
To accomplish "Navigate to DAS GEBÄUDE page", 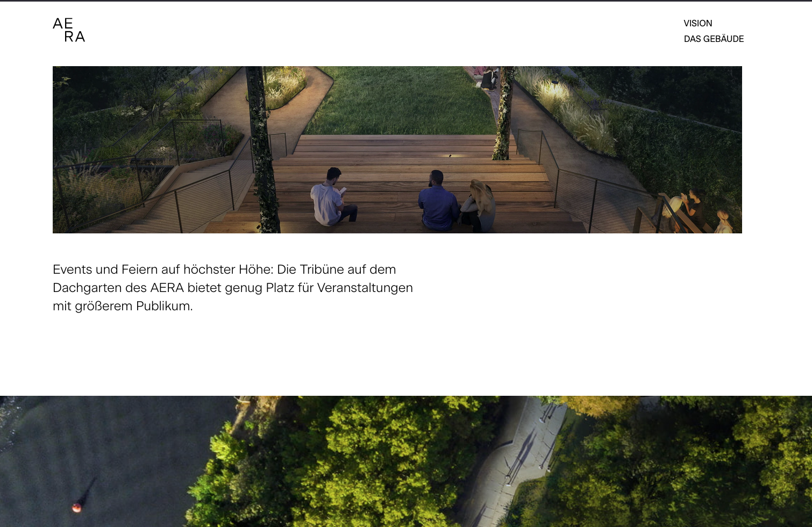I will coord(714,39).
